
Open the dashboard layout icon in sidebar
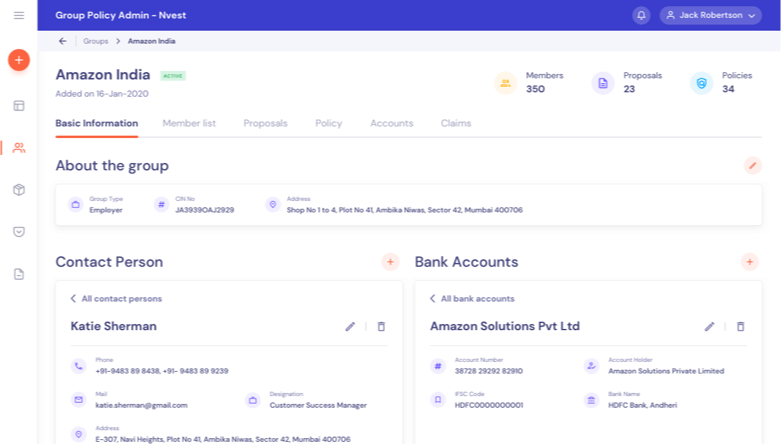pos(18,105)
